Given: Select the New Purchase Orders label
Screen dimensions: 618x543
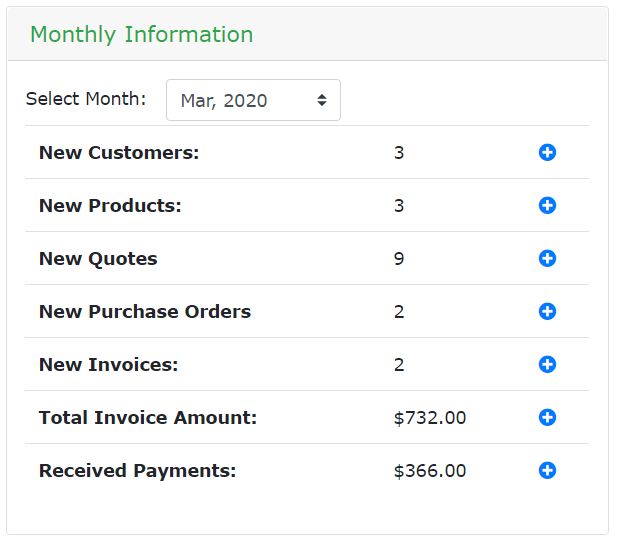Looking at the screenshot, I should [145, 312].
